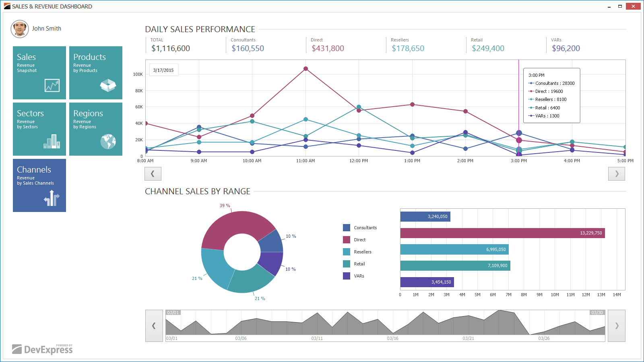Click the Consultants 10% blue donut slice
The image size is (644, 362).
pyautogui.click(x=271, y=243)
